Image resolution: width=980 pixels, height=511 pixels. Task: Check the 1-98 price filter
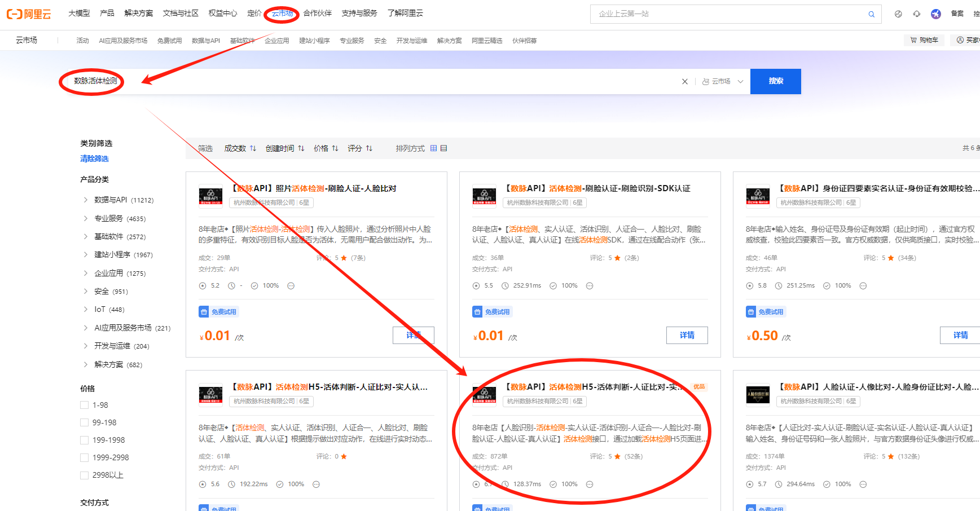[85, 405]
